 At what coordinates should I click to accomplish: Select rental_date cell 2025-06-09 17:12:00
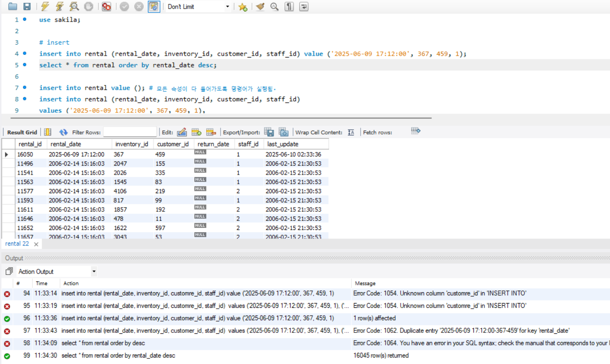click(80, 154)
